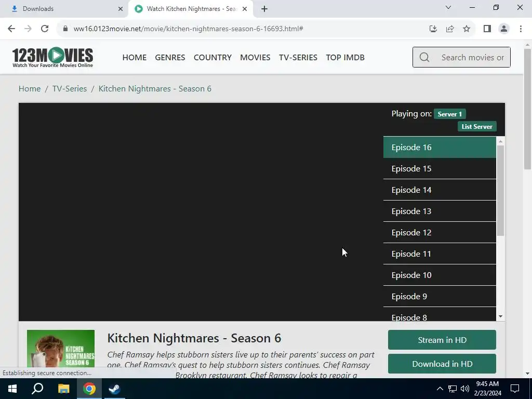
Task: Open the Chrome profile avatar
Action: tap(504, 29)
